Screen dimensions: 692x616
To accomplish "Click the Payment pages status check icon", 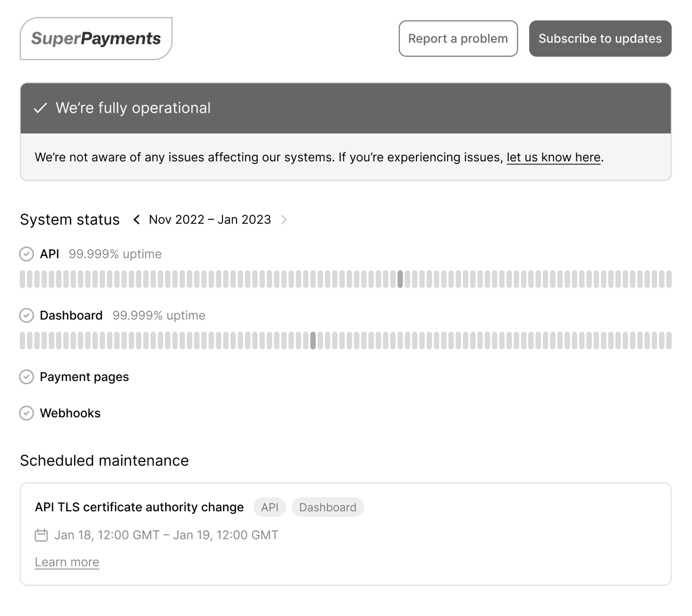I will point(26,377).
